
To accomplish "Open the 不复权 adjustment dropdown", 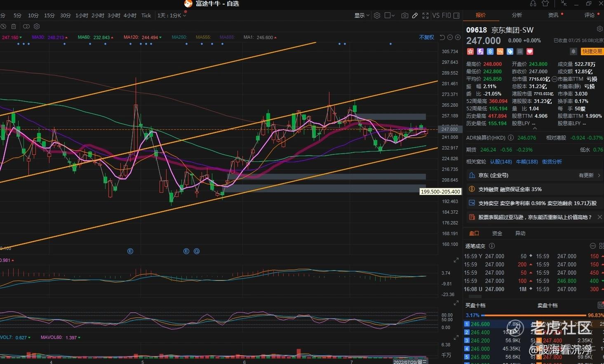I will 427,37.
